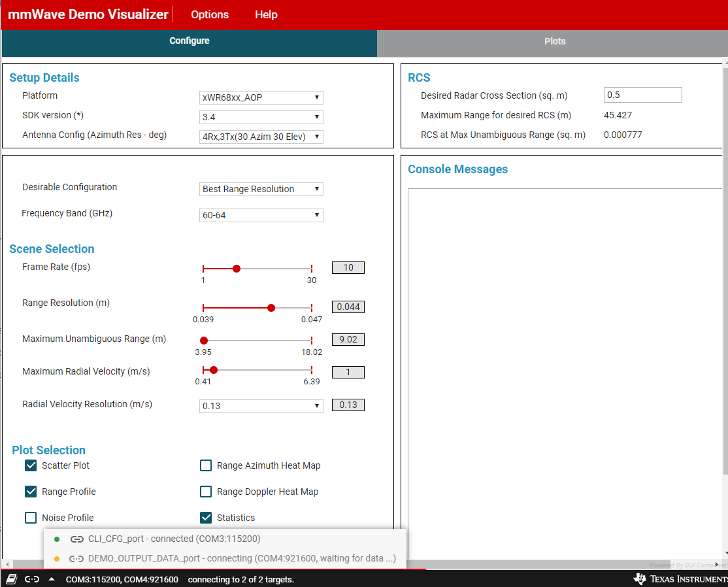This screenshot has height=587, width=728.
Task: Open the Options menu
Action: [210, 14]
